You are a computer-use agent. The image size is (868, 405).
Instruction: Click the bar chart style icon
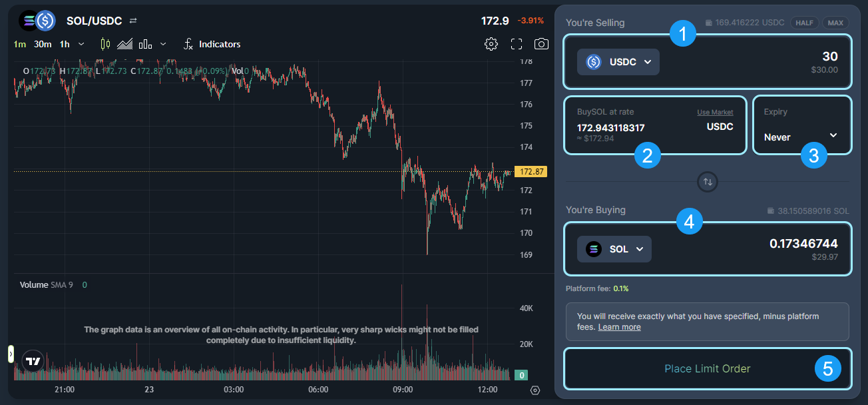[145, 44]
